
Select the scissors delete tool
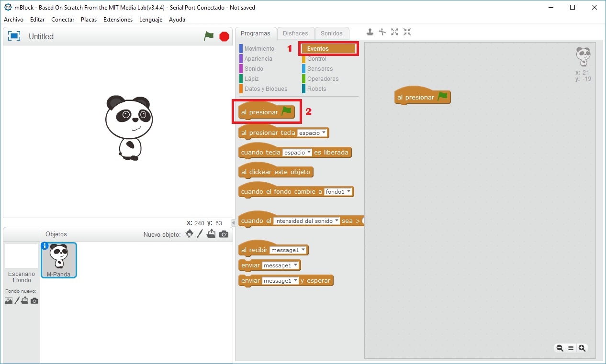[382, 32]
